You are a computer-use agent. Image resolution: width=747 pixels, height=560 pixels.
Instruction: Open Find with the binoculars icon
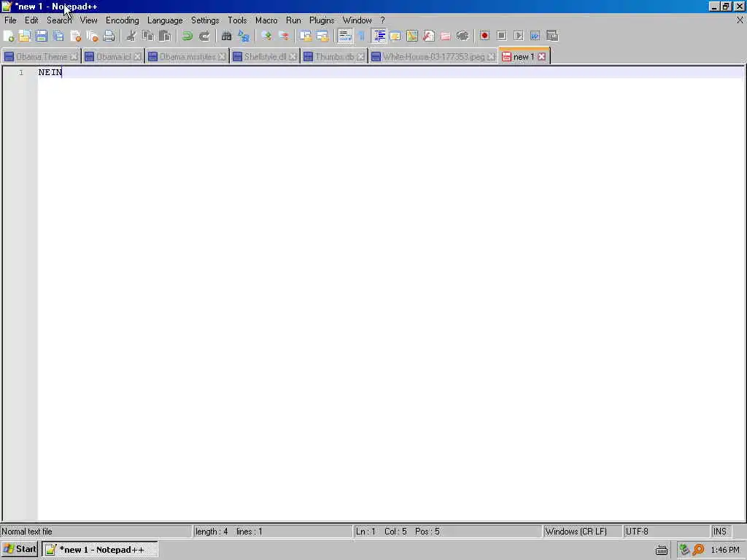click(x=226, y=36)
